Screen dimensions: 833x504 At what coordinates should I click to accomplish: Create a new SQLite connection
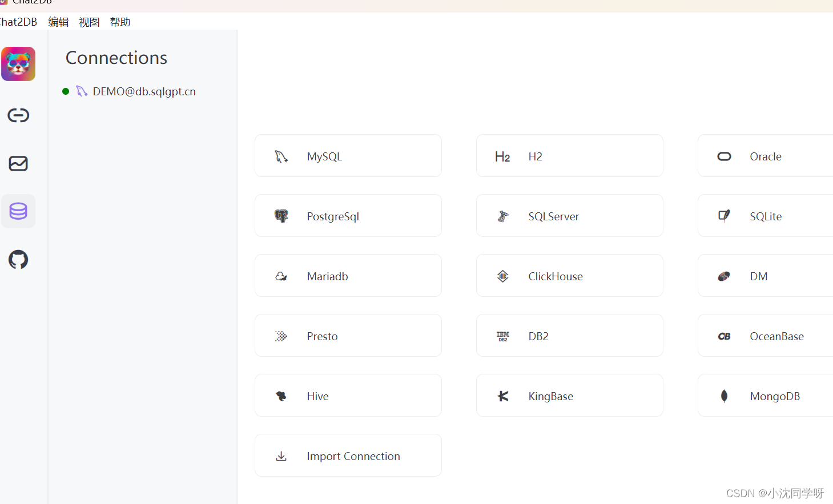tap(765, 216)
